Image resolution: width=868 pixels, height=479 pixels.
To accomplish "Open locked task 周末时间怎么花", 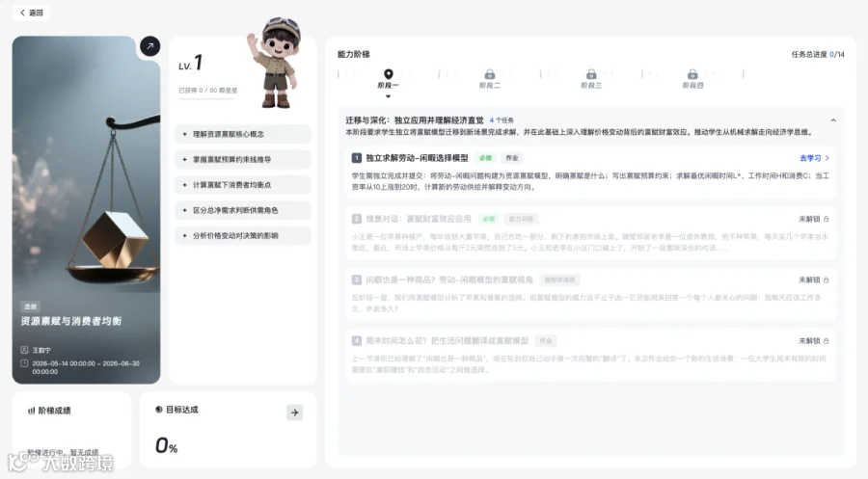I will 590,355.
